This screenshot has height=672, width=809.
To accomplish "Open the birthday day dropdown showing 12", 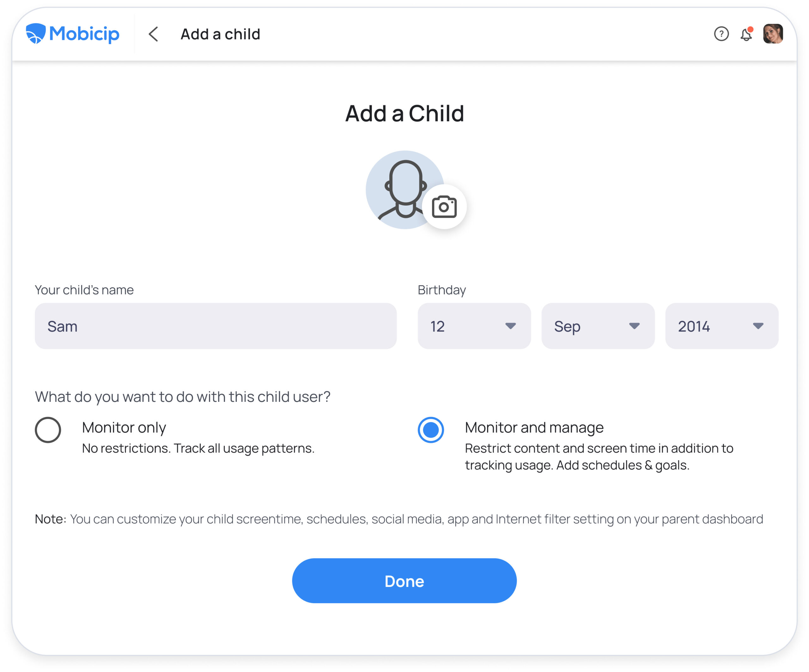I will pyautogui.click(x=474, y=326).
